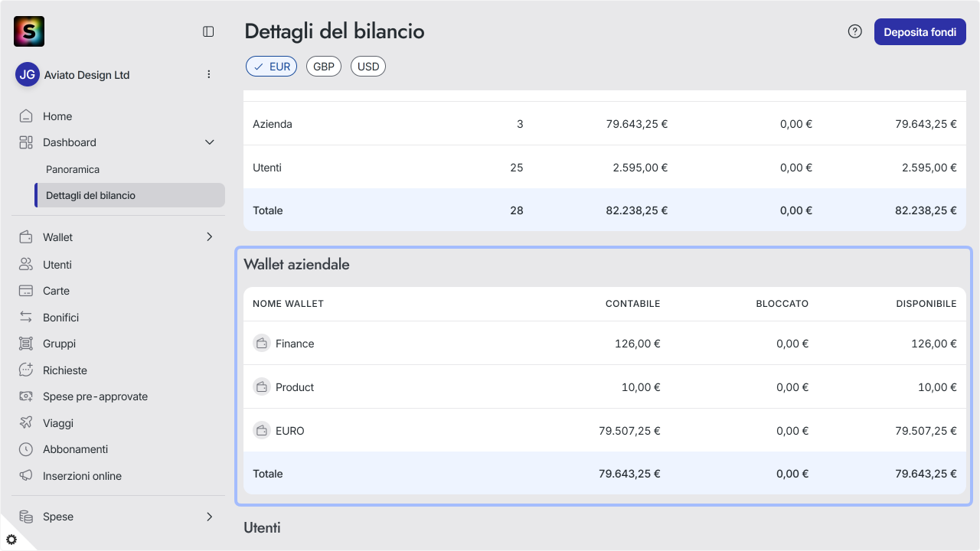Image resolution: width=980 pixels, height=551 pixels.
Task: Click the Wallet aziendale section heading
Action: (296, 264)
